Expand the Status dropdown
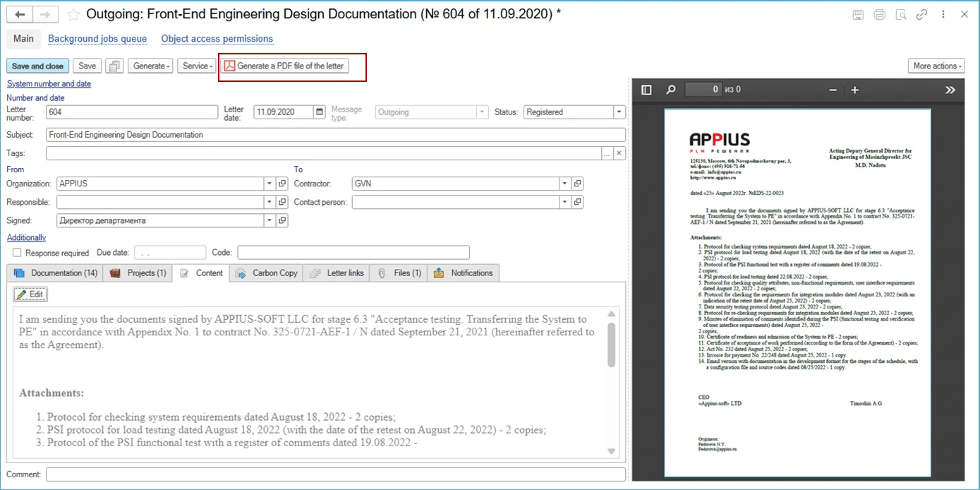The height and width of the screenshot is (490, 980). pos(619,112)
